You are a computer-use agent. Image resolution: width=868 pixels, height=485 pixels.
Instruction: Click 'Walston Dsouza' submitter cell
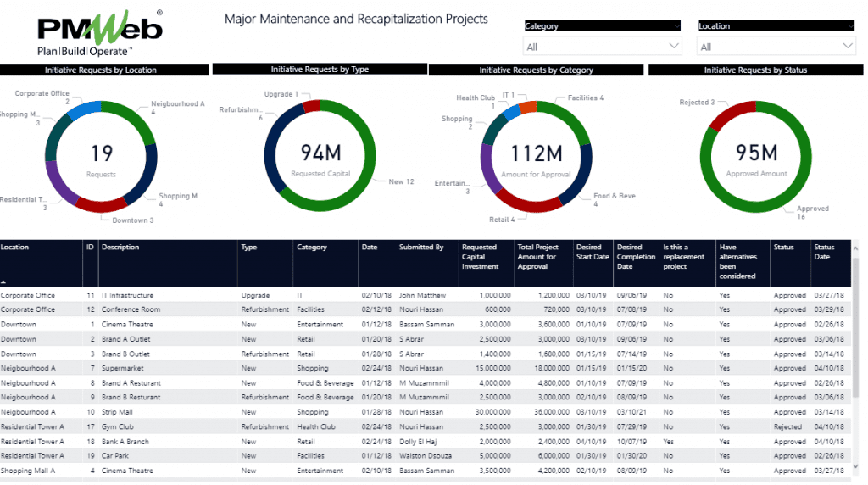click(426, 455)
